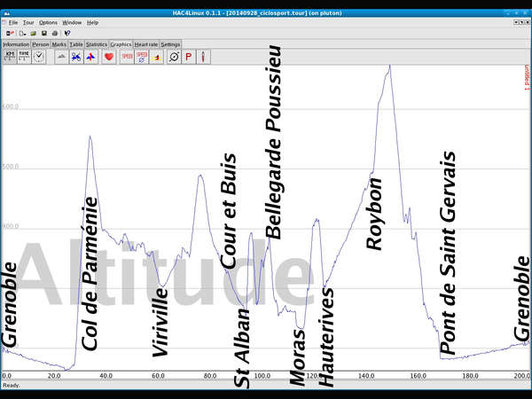The image size is (532, 399).
Task: Toggle the average SPEED graph icon
Action: pyautogui.click(x=142, y=56)
